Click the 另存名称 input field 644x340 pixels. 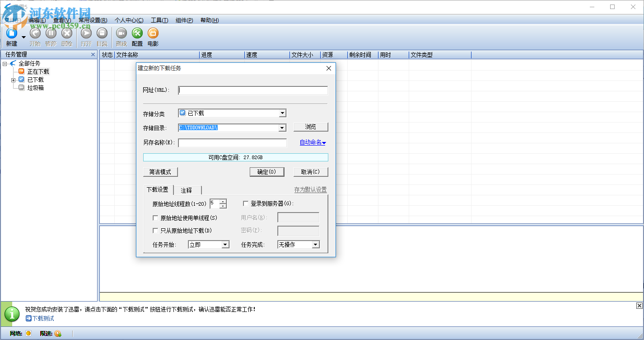(x=233, y=143)
